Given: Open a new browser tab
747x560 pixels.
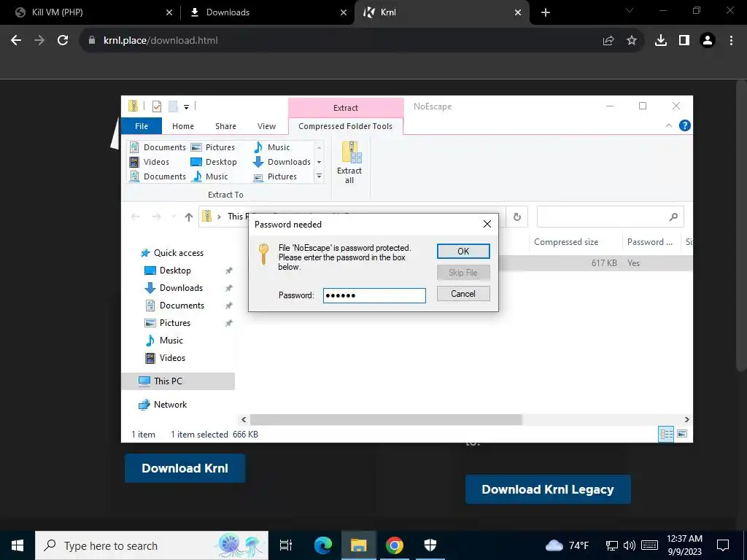Looking at the screenshot, I should tap(546, 12).
